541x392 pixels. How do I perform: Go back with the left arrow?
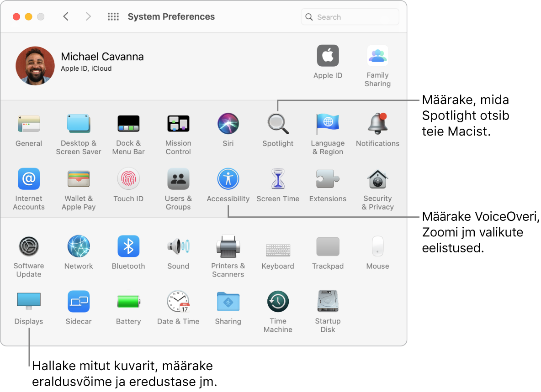pos(66,16)
